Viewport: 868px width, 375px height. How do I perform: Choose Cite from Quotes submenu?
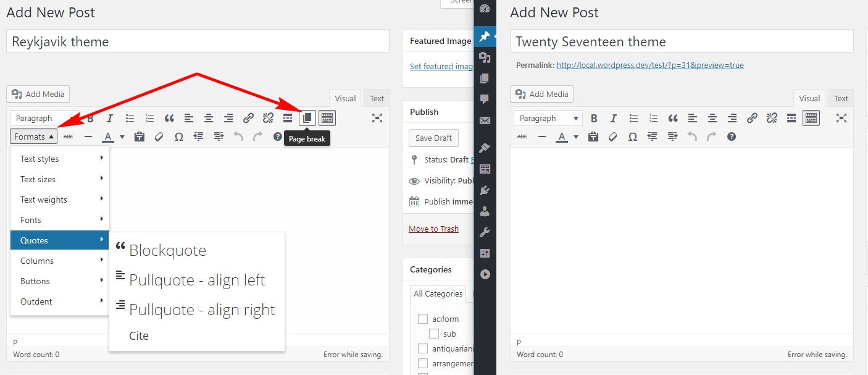[197, 336]
